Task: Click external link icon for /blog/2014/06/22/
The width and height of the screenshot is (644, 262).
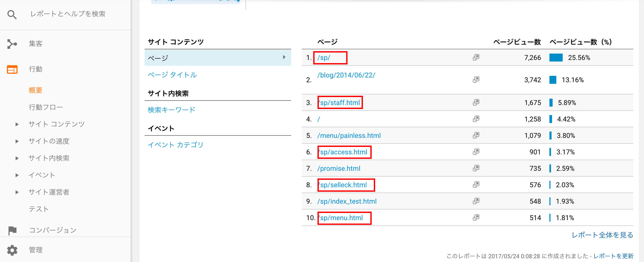Action: pos(476,80)
